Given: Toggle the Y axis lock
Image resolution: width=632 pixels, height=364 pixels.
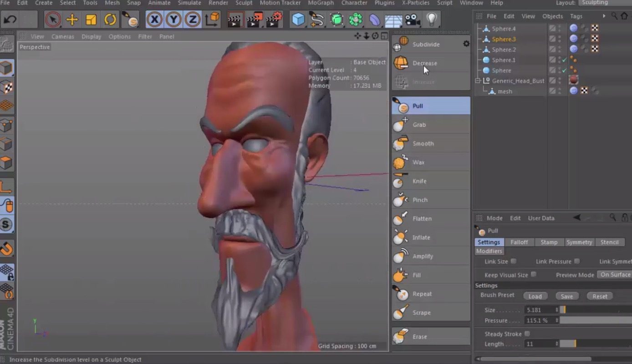Looking at the screenshot, I should (174, 20).
